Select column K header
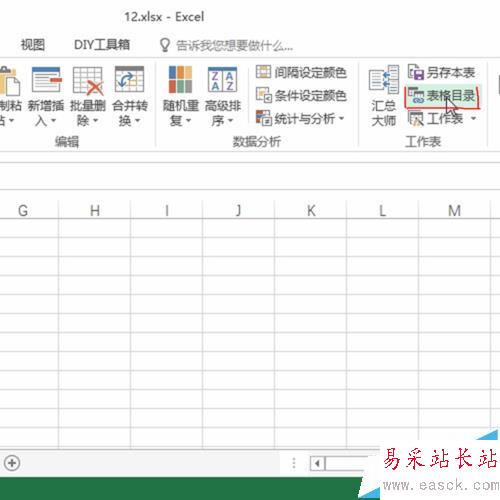Viewport: 500px width, 500px height. coord(311,210)
